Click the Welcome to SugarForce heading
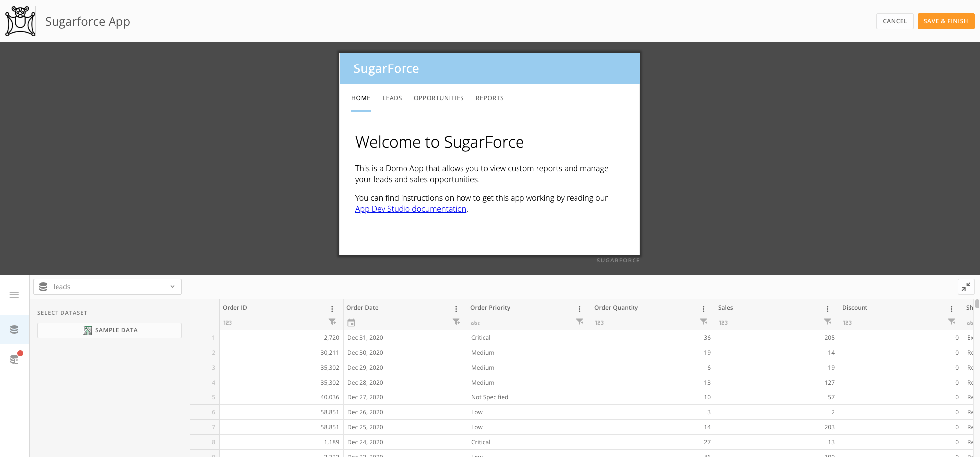The width and height of the screenshot is (980, 457). coord(440,142)
